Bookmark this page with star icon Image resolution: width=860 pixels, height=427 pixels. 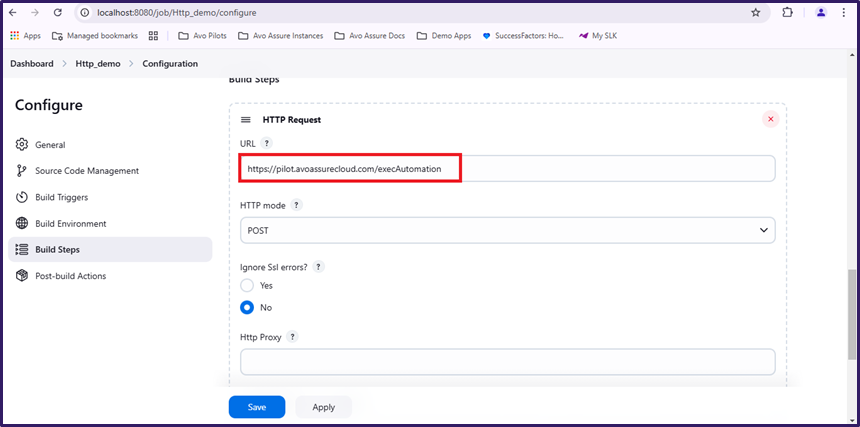(755, 13)
